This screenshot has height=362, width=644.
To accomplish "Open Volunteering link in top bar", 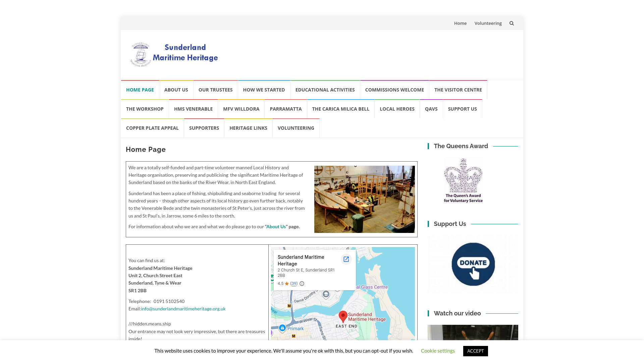I will click(x=488, y=23).
